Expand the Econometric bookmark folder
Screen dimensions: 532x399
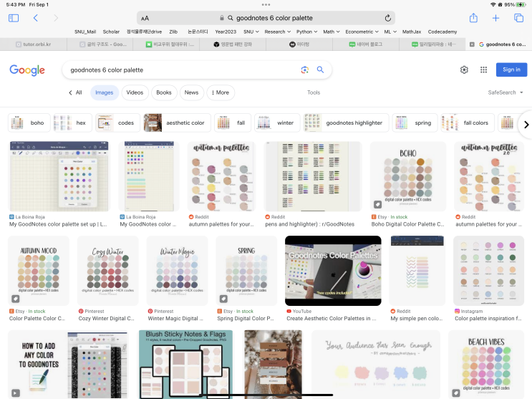(x=362, y=32)
